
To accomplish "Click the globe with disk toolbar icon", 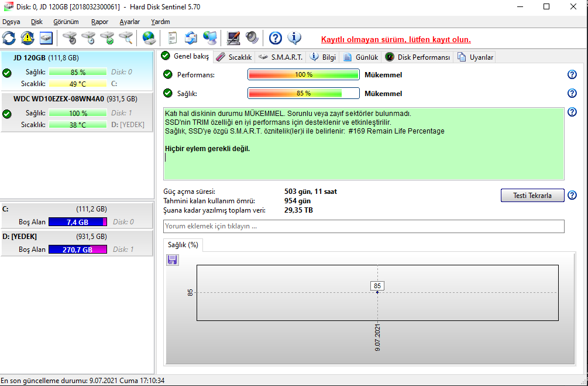I will coord(149,38).
